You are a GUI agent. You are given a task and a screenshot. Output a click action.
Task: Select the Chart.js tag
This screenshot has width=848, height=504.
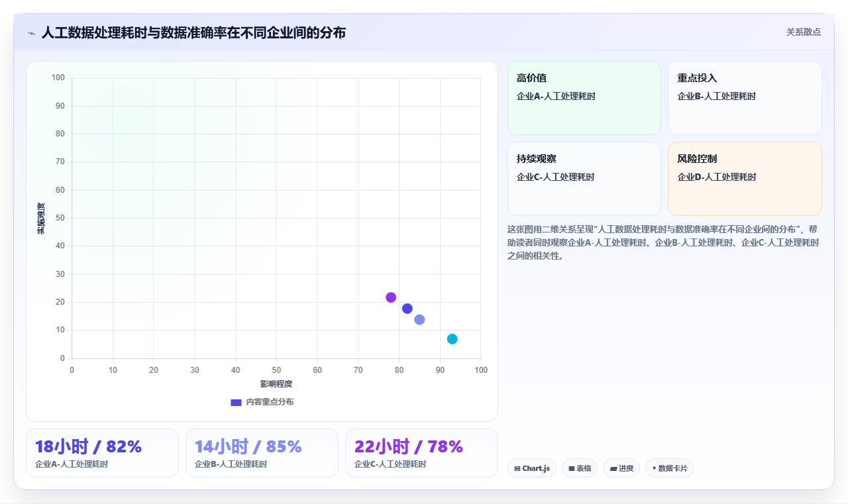pos(532,468)
